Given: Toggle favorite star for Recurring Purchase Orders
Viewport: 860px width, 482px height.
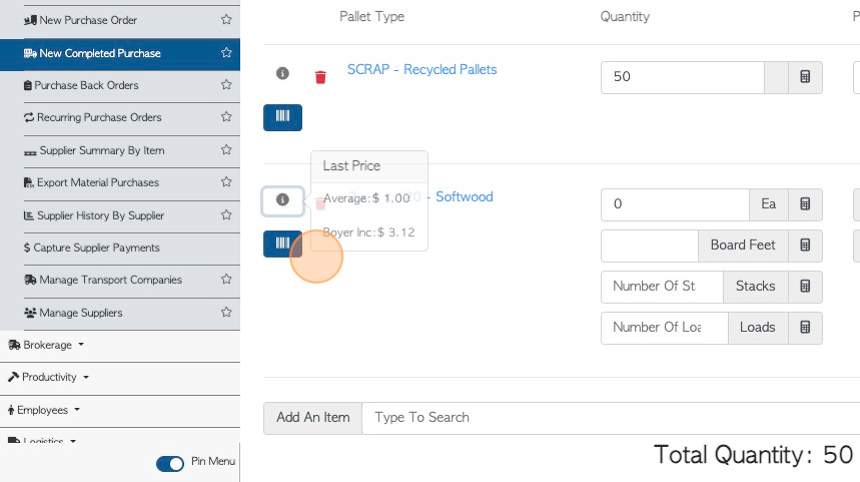Looking at the screenshot, I should click(x=226, y=117).
